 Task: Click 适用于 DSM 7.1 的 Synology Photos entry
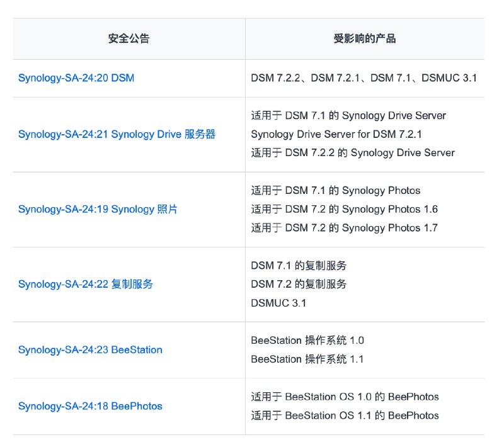pyautogui.click(x=335, y=191)
